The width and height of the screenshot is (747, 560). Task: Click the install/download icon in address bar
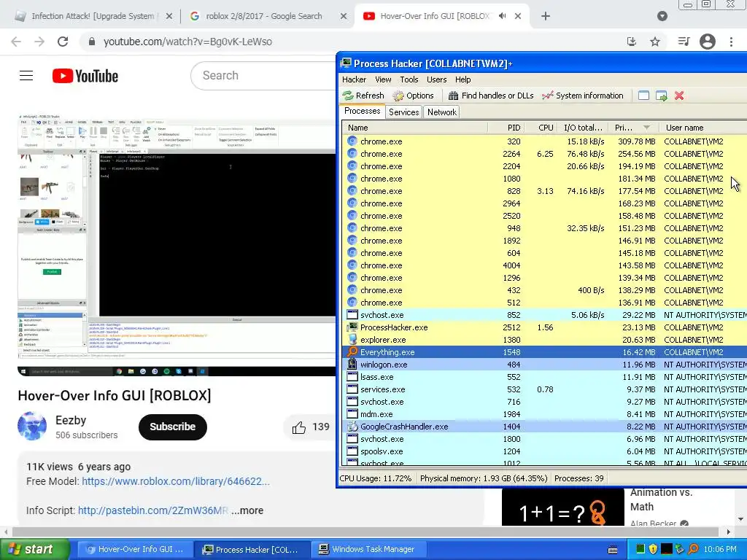pyautogui.click(x=632, y=42)
